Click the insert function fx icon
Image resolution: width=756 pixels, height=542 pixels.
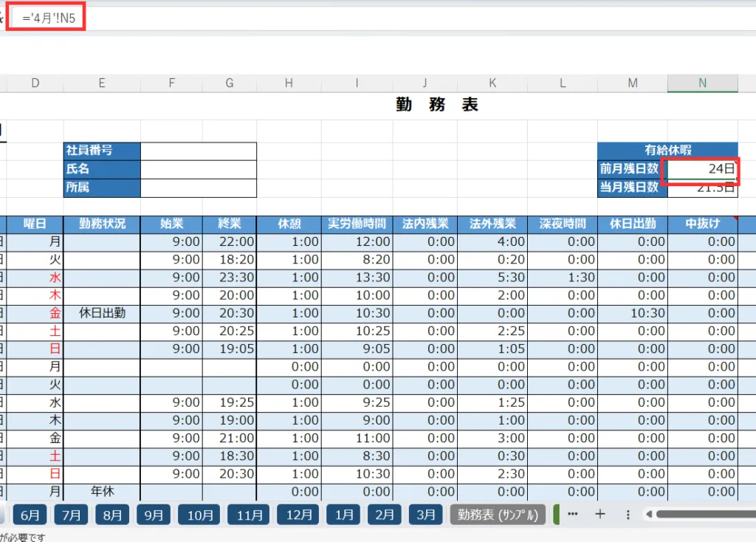tap(2, 18)
